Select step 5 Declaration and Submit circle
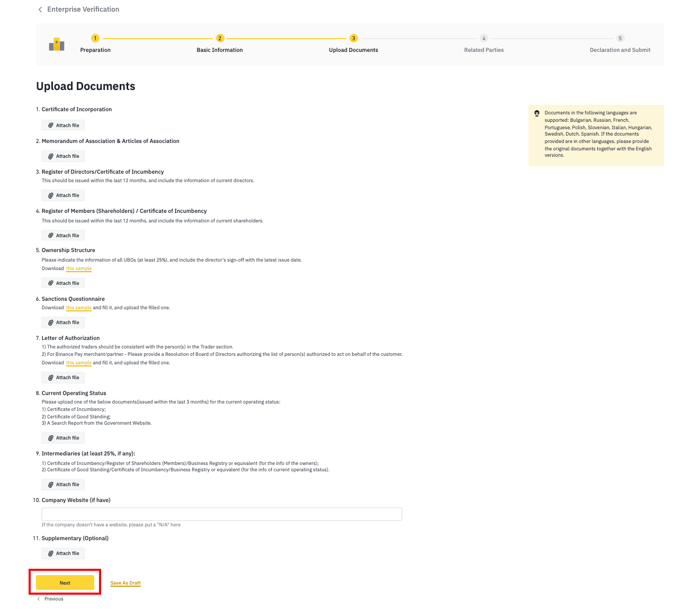 621,38
